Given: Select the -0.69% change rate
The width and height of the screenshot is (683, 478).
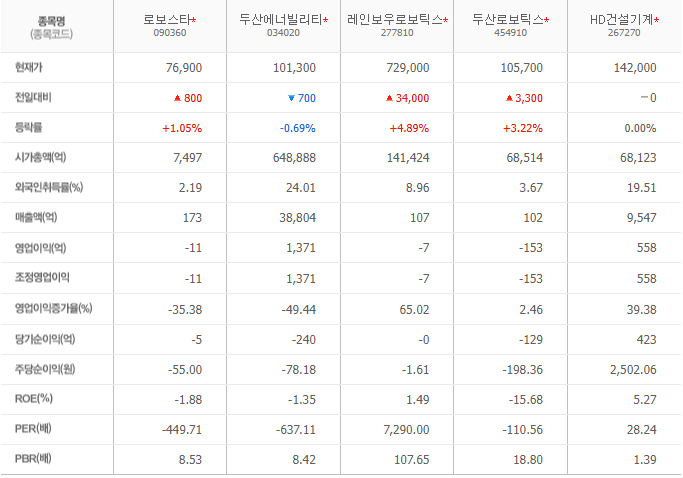Looking at the screenshot, I should 298,128.
